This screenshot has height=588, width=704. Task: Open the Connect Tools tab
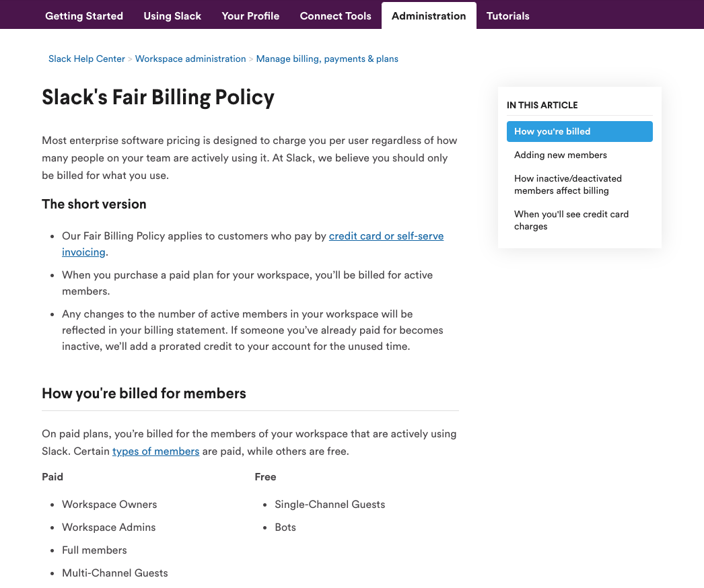[x=335, y=15]
